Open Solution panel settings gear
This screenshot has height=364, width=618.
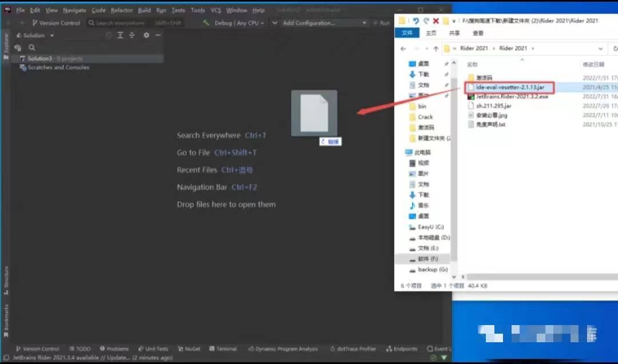pos(146,35)
